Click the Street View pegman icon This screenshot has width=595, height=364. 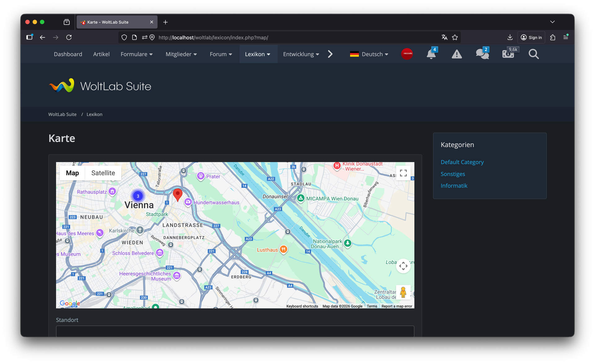(403, 292)
